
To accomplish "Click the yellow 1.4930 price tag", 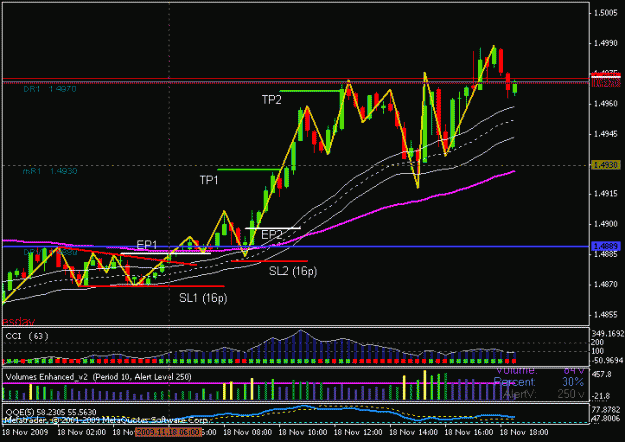I will pos(606,165).
